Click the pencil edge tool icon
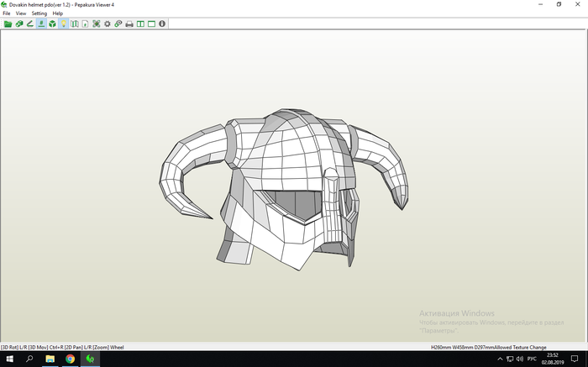Viewport: 588px width, 367px height. pos(29,24)
